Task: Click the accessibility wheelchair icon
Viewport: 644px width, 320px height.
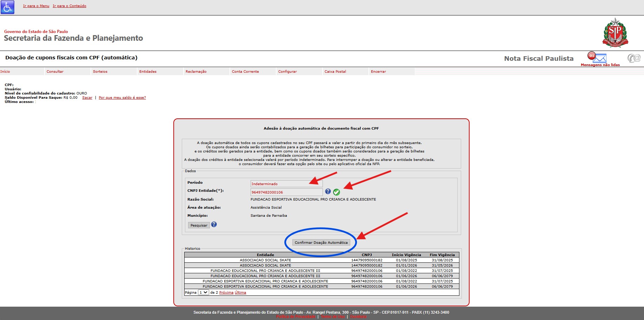Action: (7, 7)
